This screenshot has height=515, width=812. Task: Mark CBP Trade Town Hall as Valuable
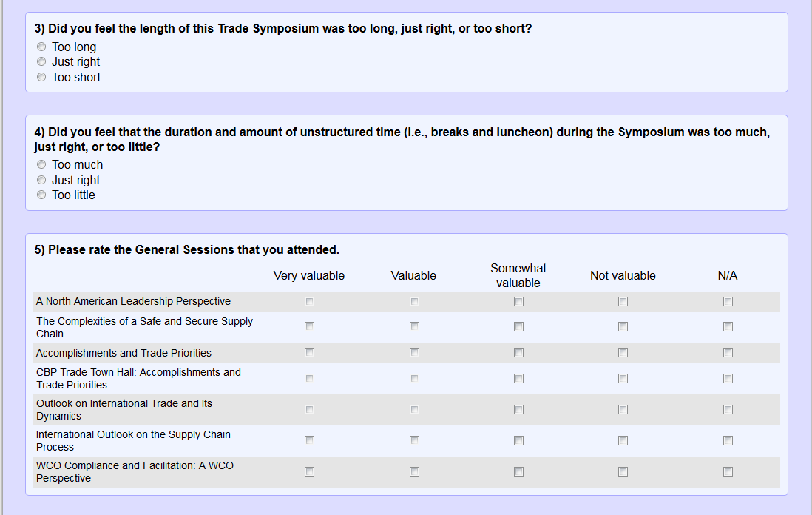pos(414,379)
